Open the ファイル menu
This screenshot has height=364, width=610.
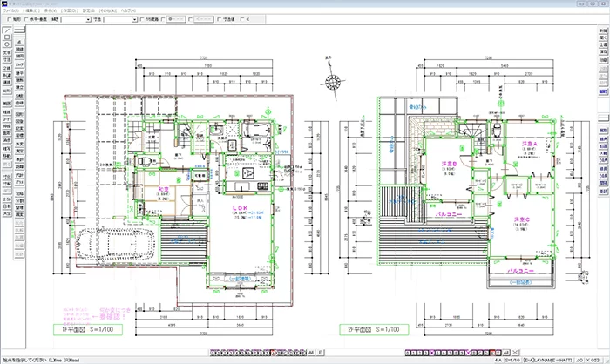click(x=10, y=10)
